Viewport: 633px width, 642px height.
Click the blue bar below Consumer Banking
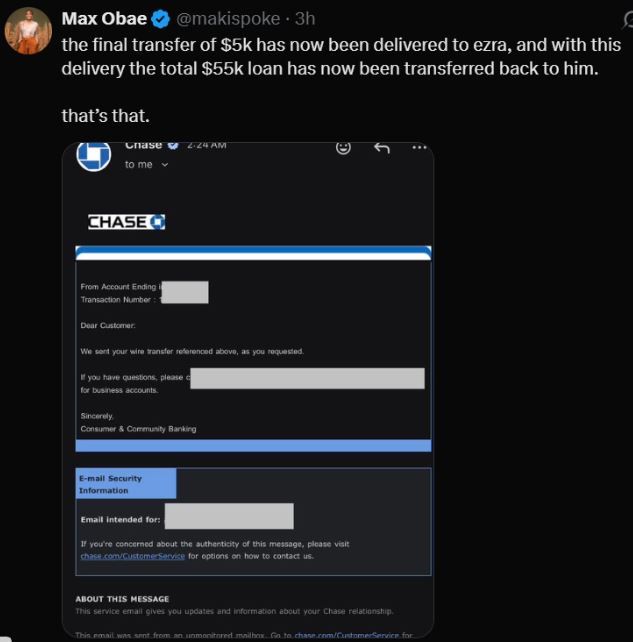tap(253, 445)
